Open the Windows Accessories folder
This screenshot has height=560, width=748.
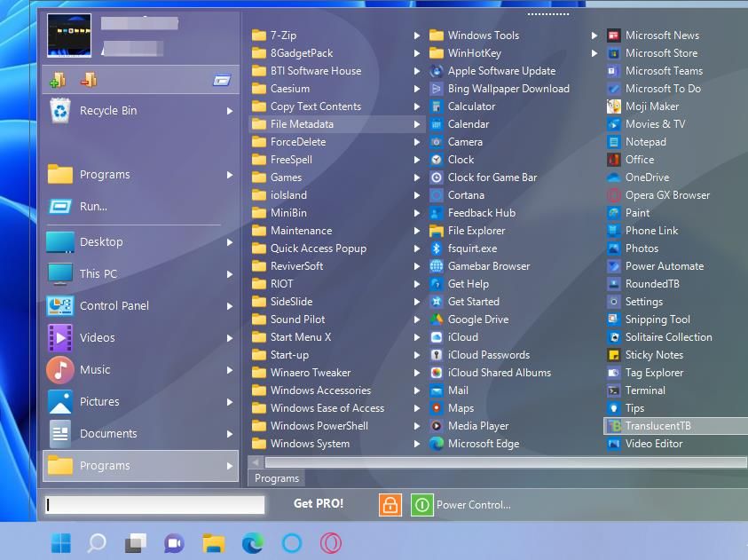tap(337, 390)
